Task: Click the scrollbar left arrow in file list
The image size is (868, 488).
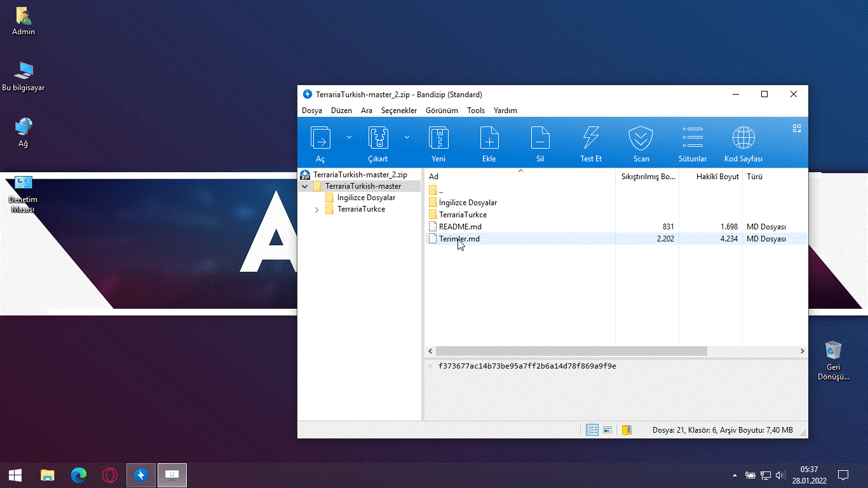Action: pos(430,351)
